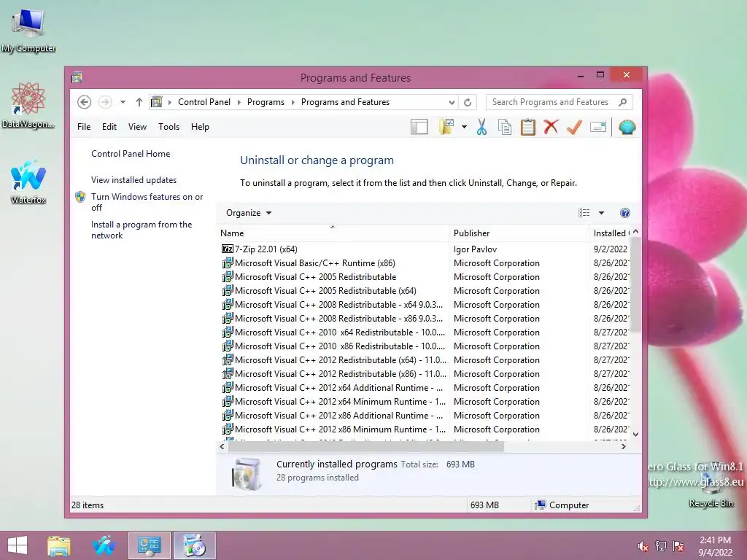Click the search magnifier icon
The height and width of the screenshot is (560, 747).
click(623, 102)
